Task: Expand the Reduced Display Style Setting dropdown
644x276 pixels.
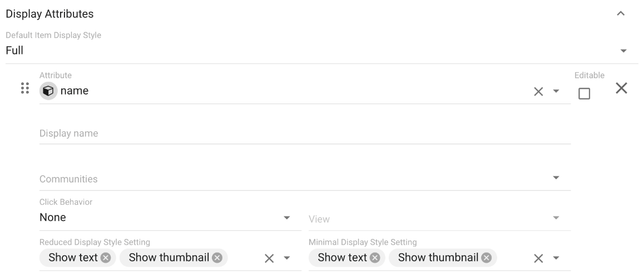Action: pos(287,258)
